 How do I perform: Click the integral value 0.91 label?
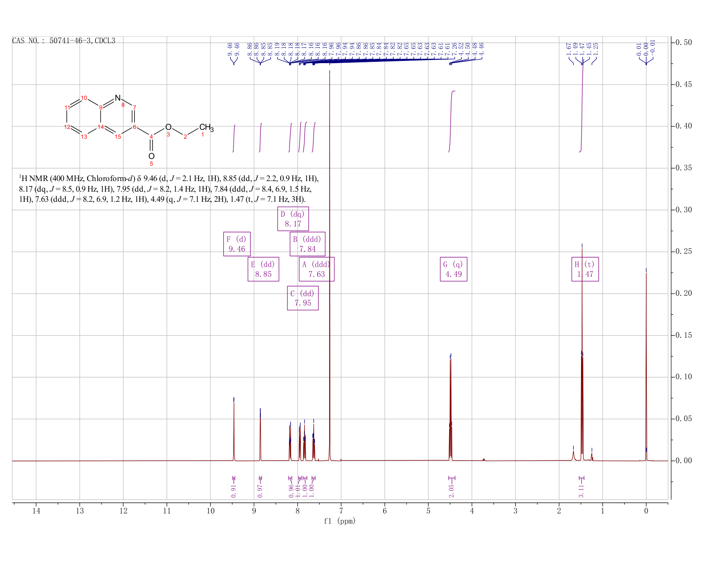(x=234, y=490)
